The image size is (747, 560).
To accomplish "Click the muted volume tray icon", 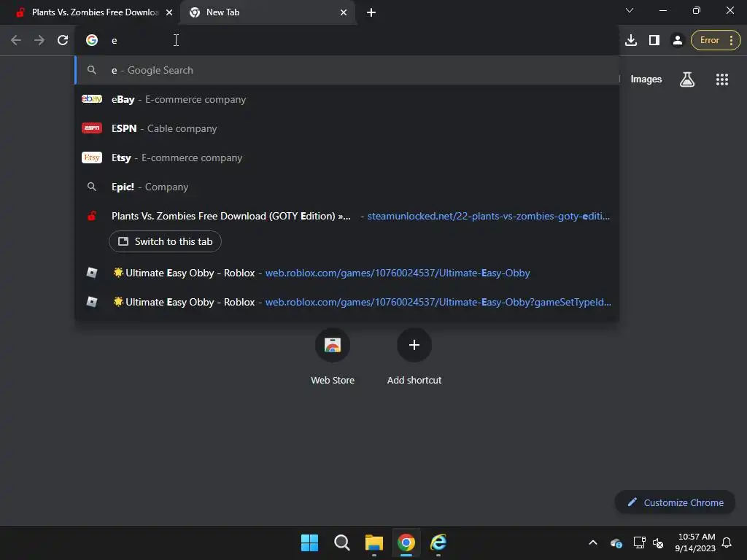I will [659, 542].
